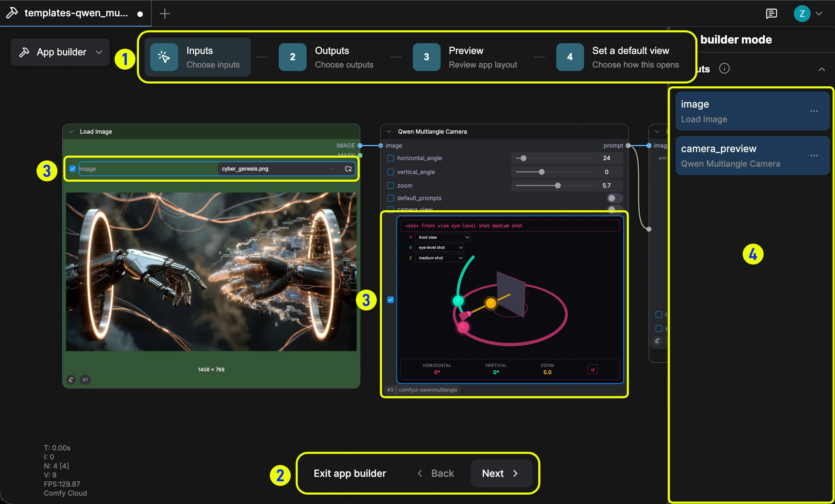Viewport: 835px width, 504px height.
Task: Click the Inputs step cursor icon
Action: point(164,57)
